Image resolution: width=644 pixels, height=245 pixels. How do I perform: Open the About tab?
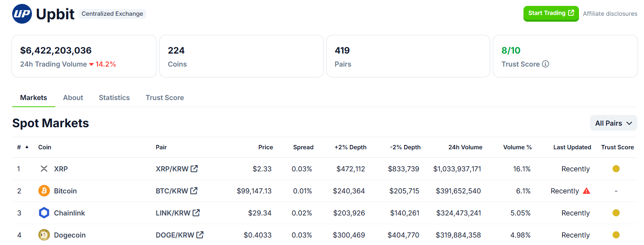pyautogui.click(x=73, y=98)
